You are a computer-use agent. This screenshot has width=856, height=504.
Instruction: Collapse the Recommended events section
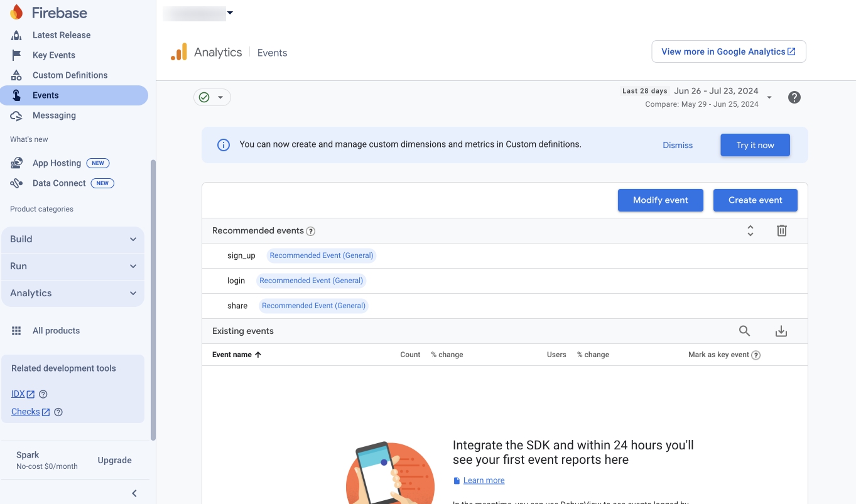coord(750,230)
